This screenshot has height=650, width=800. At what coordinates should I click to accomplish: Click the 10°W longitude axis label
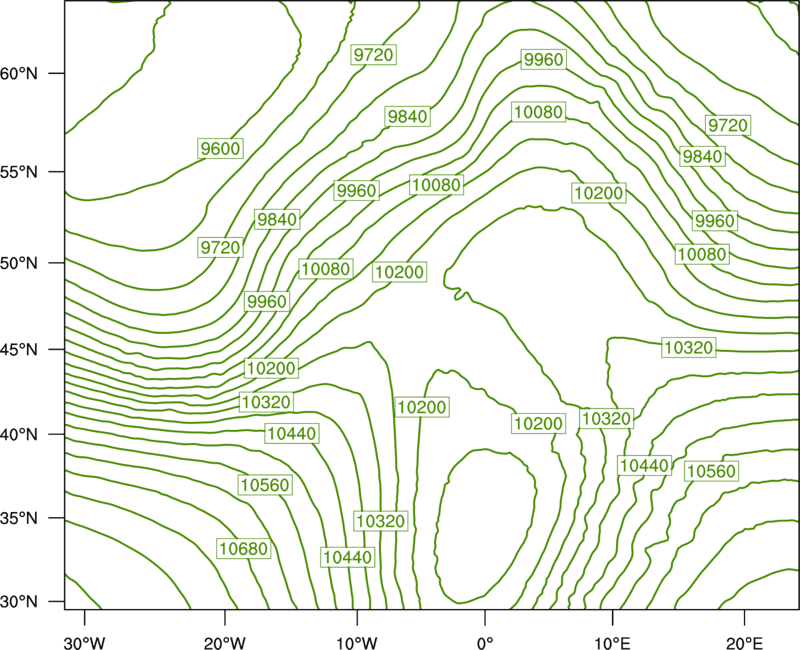357,643
